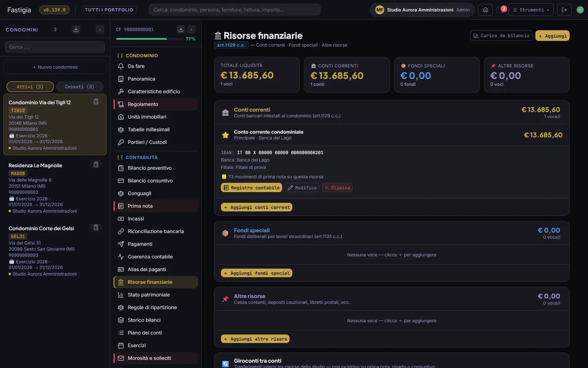Open clipboard icon on Residenza Le Magnolie card

pyautogui.click(x=96, y=164)
